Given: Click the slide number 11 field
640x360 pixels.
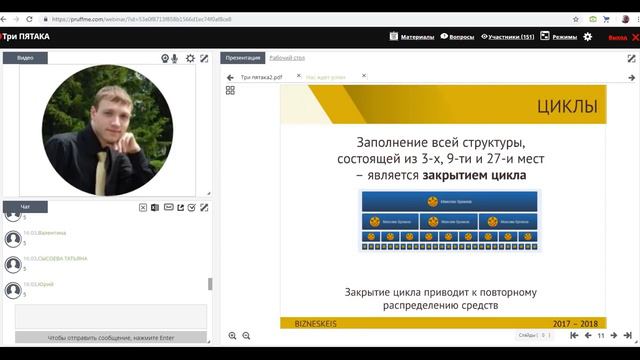Looking at the screenshot, I should (601, 336).
